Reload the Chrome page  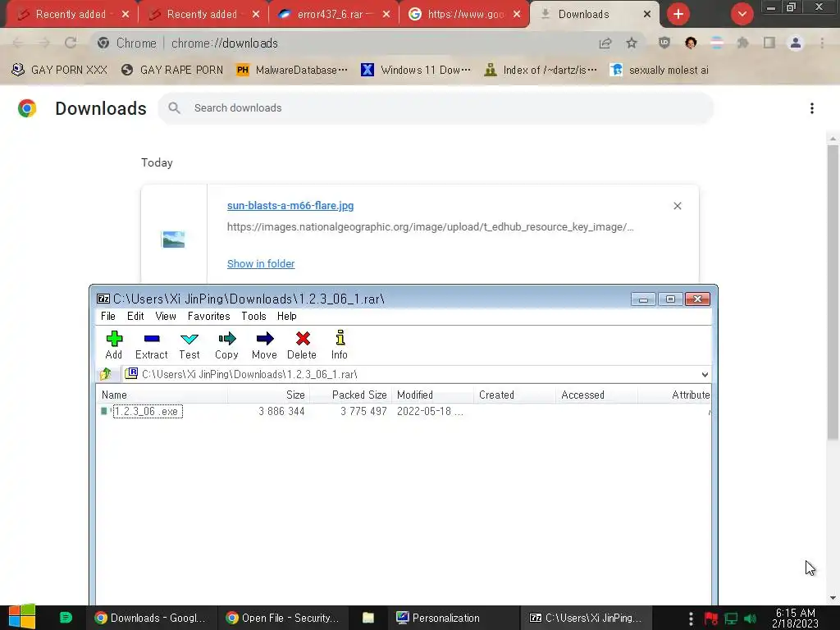[x=71, y=43]
